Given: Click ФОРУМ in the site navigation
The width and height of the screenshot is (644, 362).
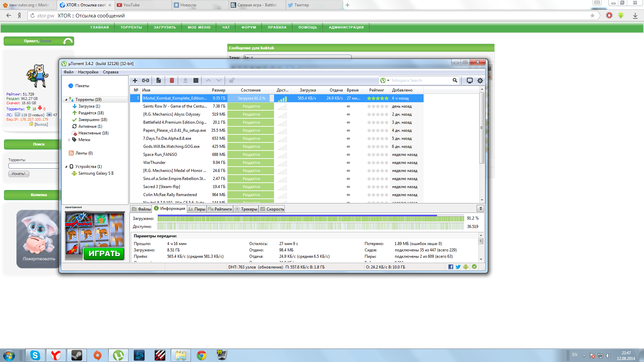Looking at the screenshot, I should point(249,27).
